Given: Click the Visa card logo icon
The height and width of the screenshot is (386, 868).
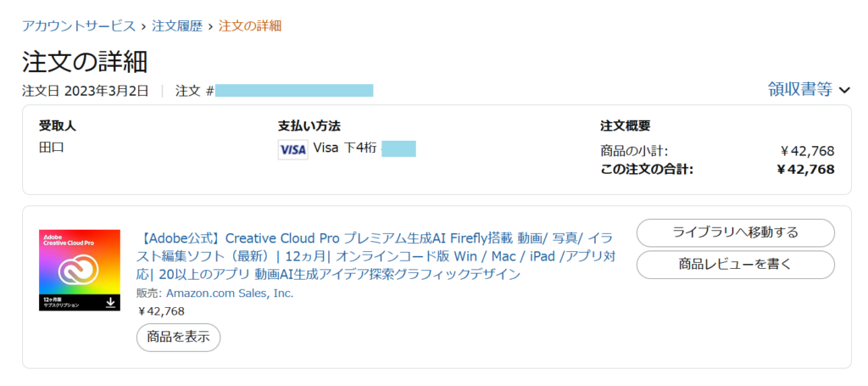Looking at the screenshot, I should 292,149.
